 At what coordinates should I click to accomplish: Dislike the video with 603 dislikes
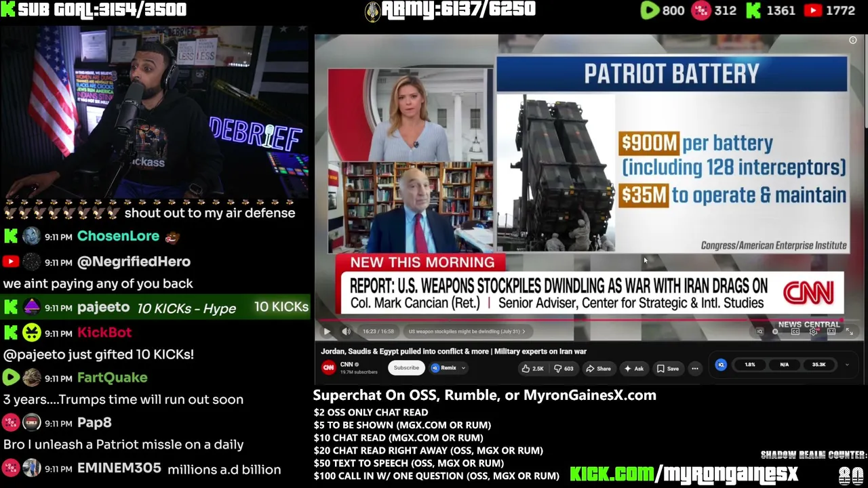click(x=564, y=369)
